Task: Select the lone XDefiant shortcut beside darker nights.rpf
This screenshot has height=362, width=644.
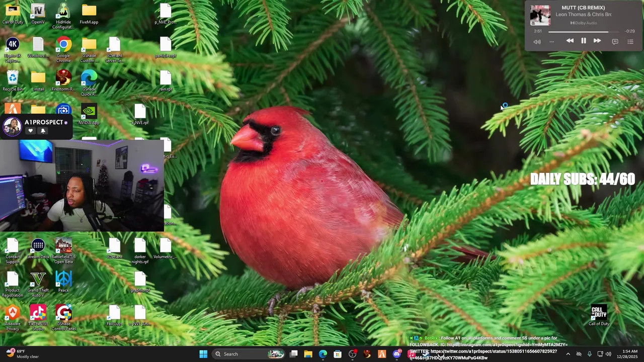Action: (115, 249)
